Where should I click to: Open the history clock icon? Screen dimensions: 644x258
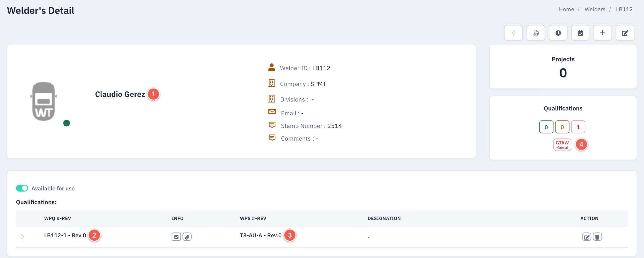[x=558, y=33]
